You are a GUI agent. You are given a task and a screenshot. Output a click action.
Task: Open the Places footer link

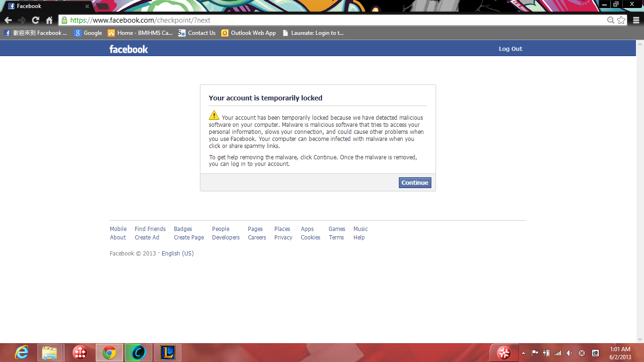click(x=282, y=229)
